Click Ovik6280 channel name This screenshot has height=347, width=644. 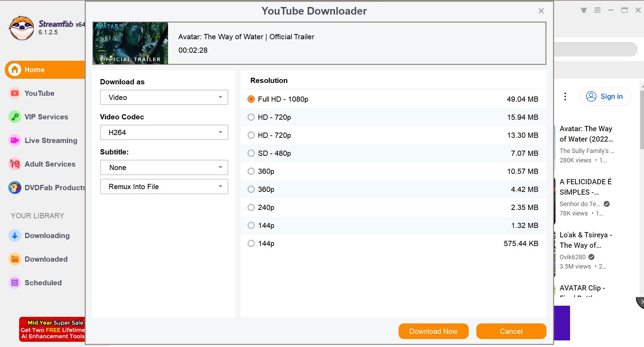pos(572,257)
